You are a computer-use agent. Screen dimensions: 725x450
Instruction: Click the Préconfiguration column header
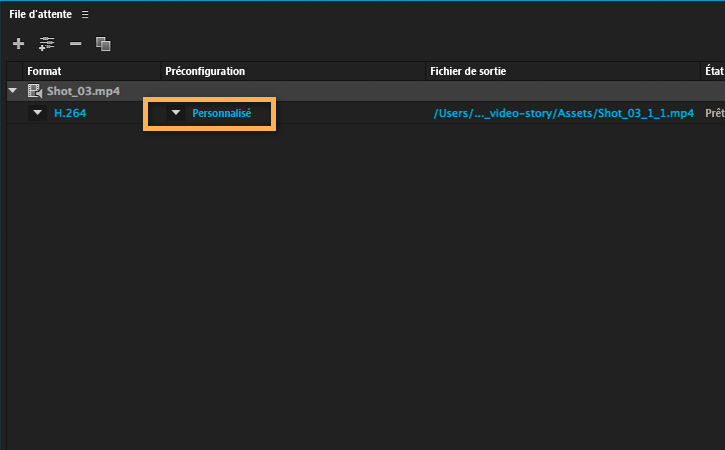(205, 71)
